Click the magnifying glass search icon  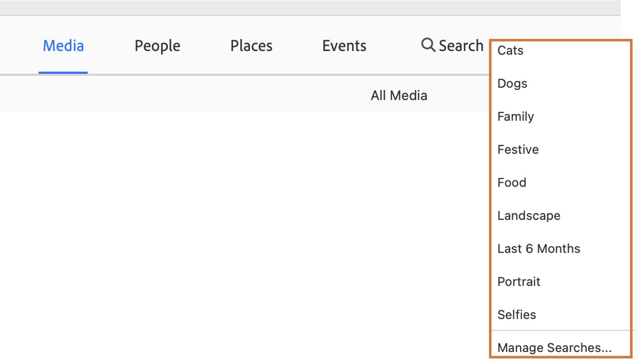pos(428,45)
